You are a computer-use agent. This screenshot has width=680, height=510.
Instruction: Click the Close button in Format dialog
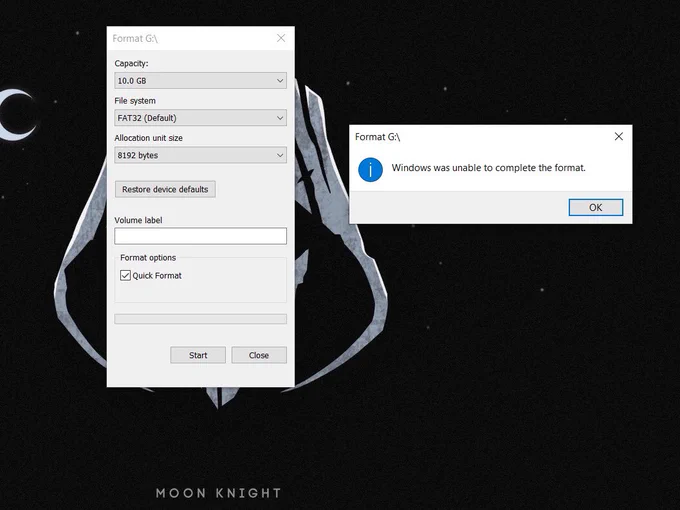pyautogui.click(x=259, y=355)
